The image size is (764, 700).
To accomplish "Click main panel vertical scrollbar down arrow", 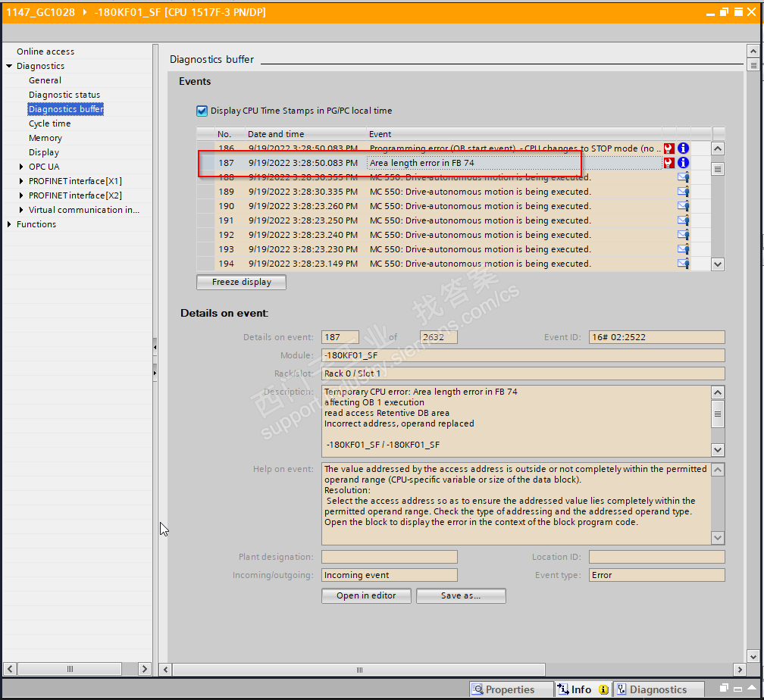I will (x=753, y=656).
